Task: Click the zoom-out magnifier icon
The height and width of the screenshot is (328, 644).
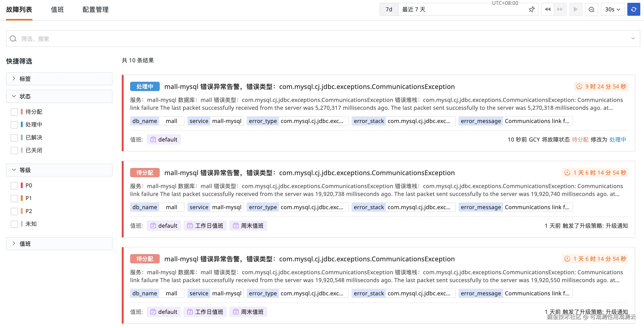Action: click(591, 9)
